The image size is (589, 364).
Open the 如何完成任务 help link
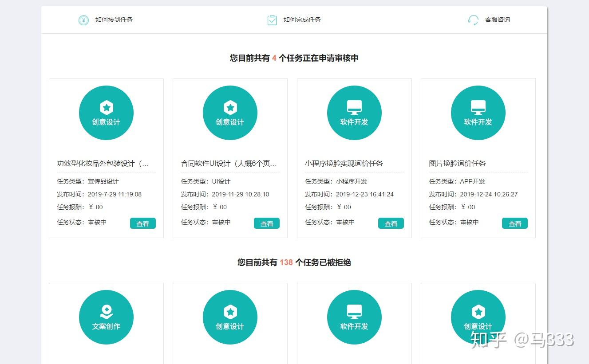pyautogui.click(x=302, y=20)
